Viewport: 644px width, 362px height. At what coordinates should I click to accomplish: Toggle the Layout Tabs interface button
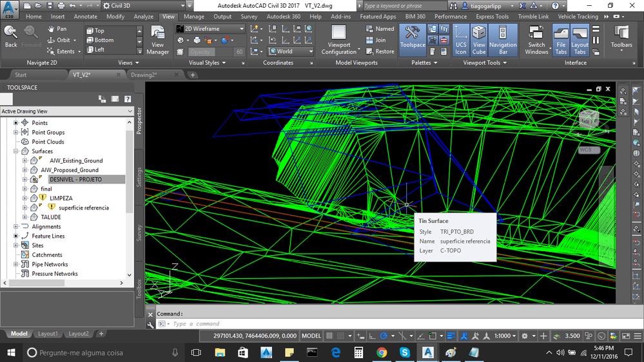pos(580,40)
